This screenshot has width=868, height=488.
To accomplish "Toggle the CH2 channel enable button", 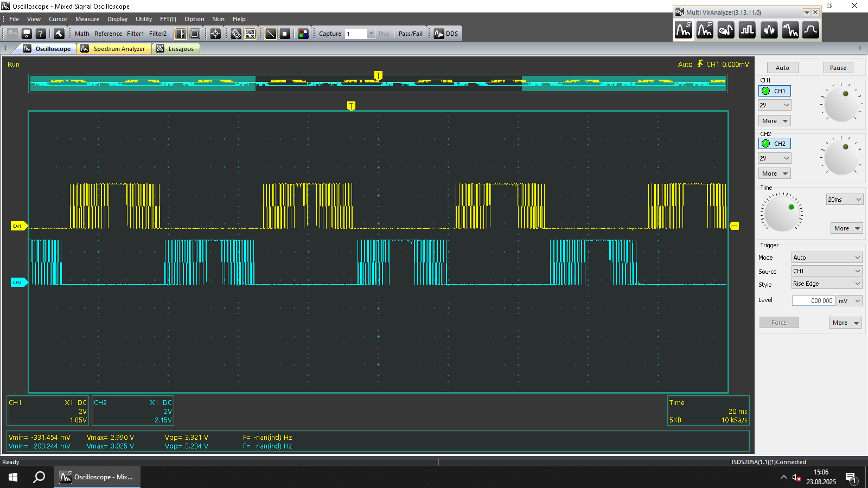I will [774, 144].
